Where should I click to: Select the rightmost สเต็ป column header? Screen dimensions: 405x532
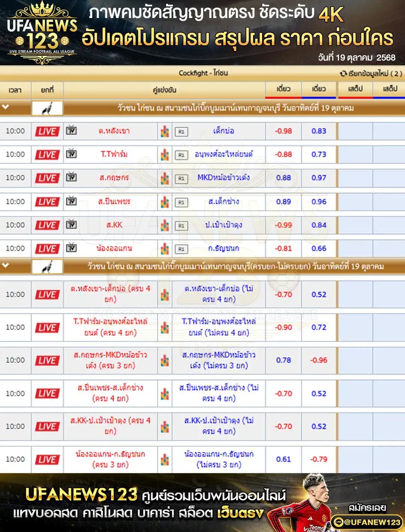[x=390, y=89]
